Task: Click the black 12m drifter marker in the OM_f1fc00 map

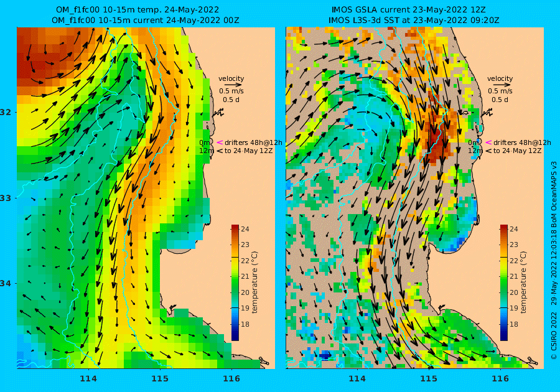Action: pyautogui.click(x=220, y=151)
